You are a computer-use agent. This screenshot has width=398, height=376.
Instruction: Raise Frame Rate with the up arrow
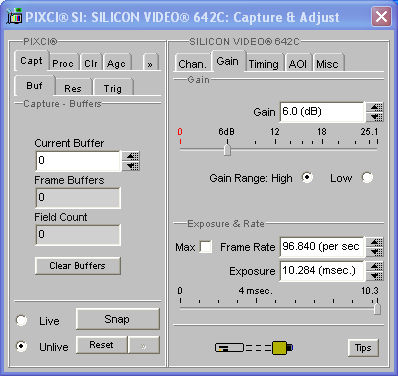pos(375,242)
